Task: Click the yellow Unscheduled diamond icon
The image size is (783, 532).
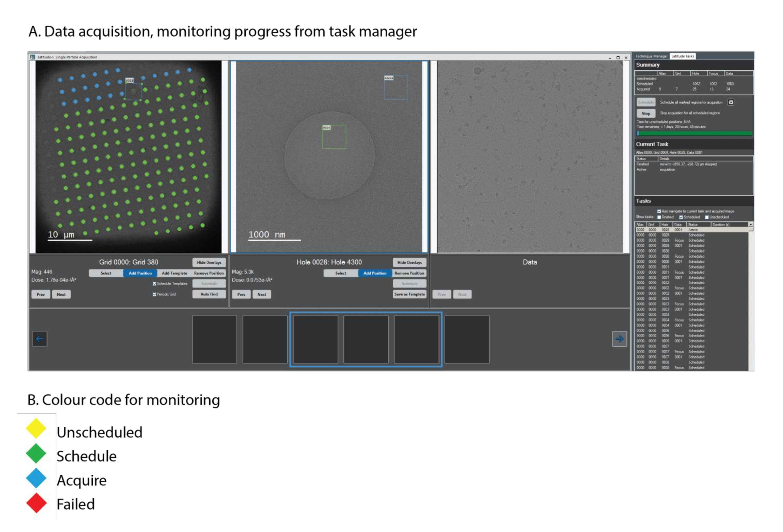Action: tap(36, 428)
